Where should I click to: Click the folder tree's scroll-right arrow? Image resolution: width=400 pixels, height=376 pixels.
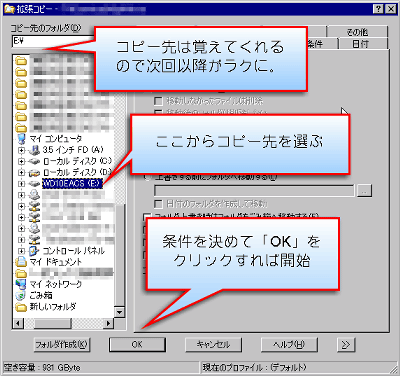coord(109,323)
